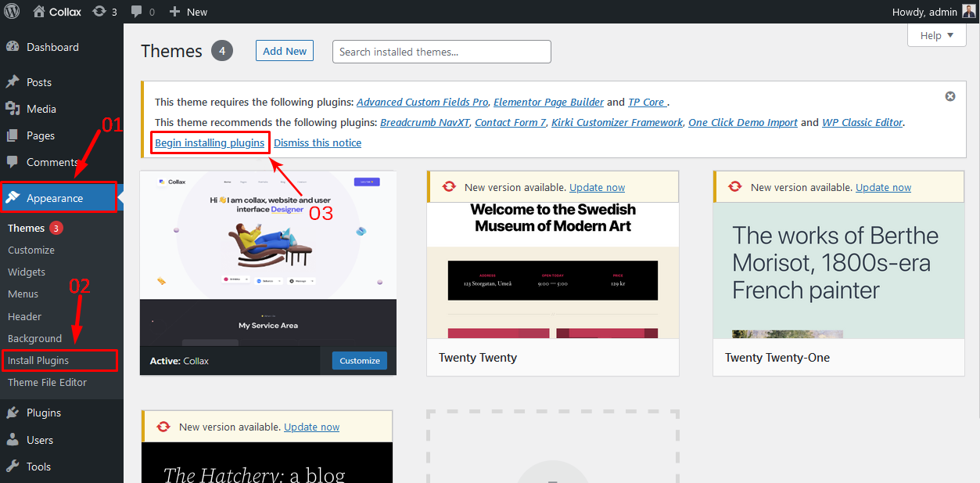Click Dismiss this notice link
The image size is (980, 483).
[318, 142]
